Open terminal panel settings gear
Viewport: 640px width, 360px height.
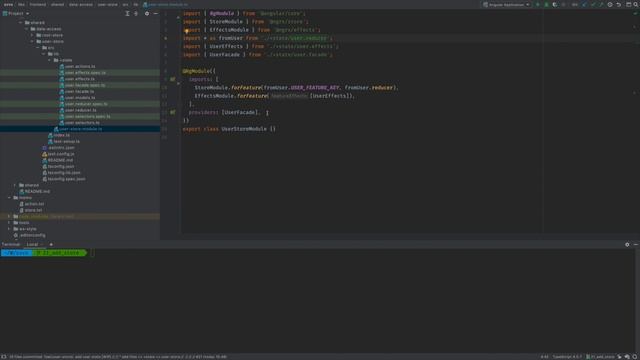point(627,244)
